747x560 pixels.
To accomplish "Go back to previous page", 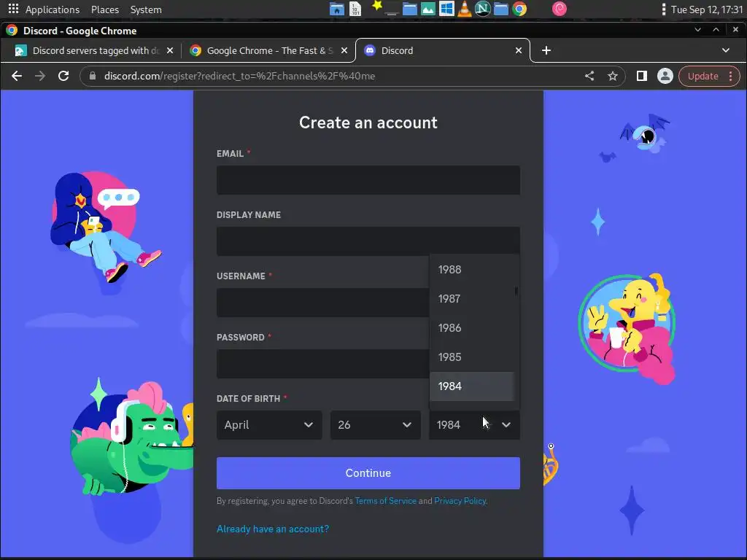I will pyautogui.click(x=17, y=76).
